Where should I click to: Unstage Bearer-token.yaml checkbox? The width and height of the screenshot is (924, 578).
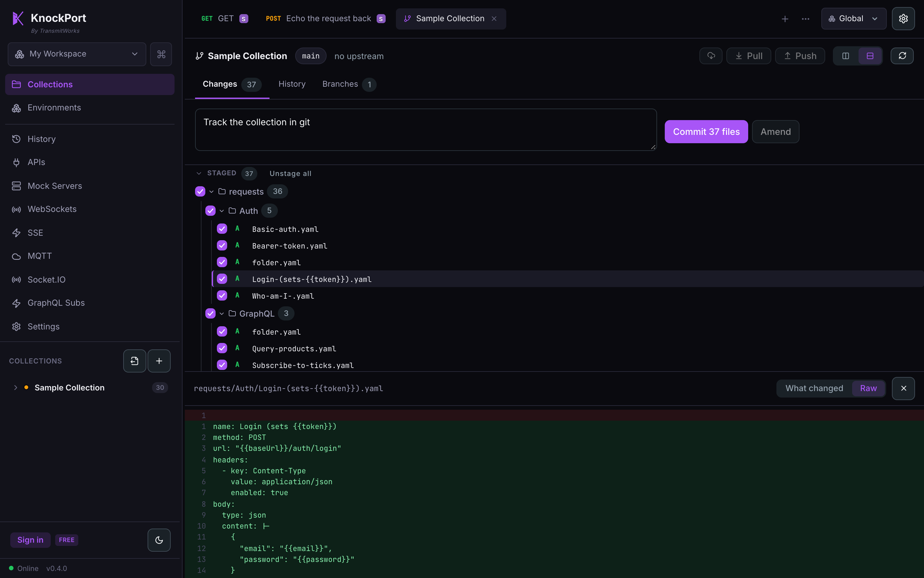(222, 245)
